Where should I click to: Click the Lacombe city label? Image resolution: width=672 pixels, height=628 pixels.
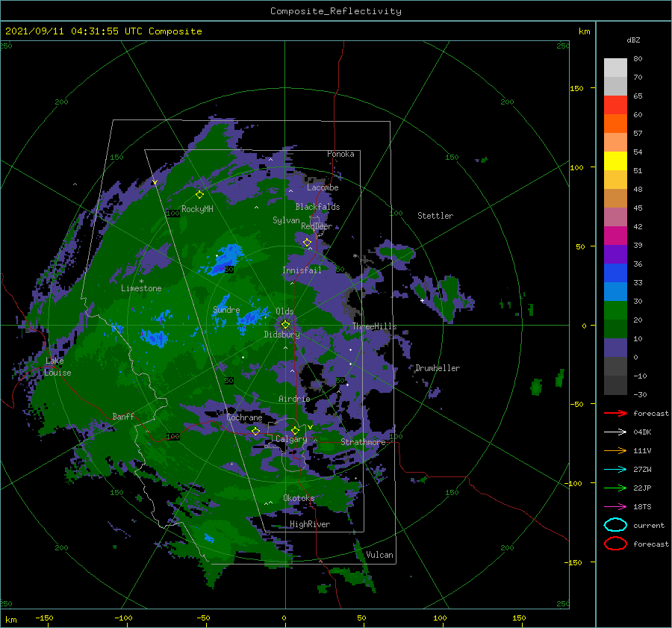323,187
